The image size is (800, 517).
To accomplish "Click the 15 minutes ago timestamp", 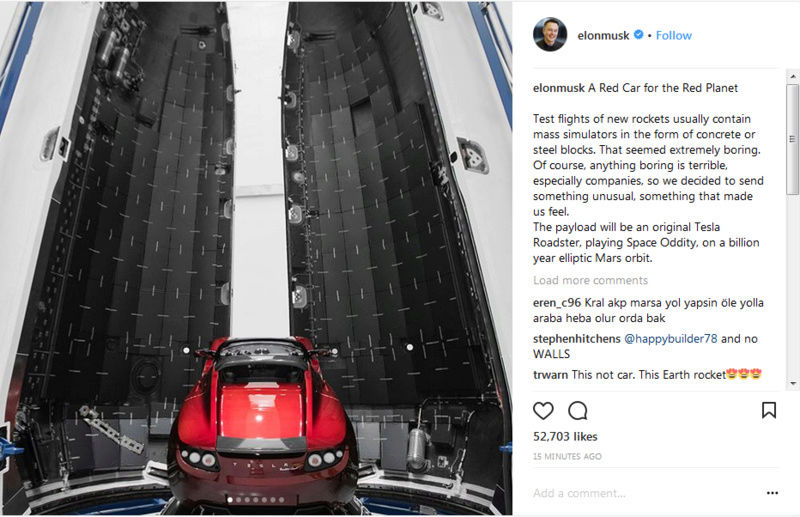I will [567, 456].
